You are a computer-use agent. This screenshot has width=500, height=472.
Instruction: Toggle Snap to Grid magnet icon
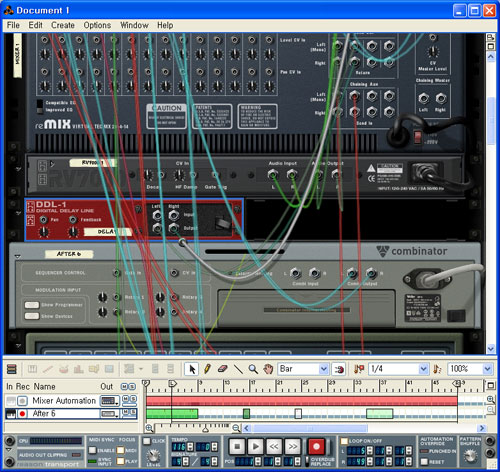pos(339,369)
